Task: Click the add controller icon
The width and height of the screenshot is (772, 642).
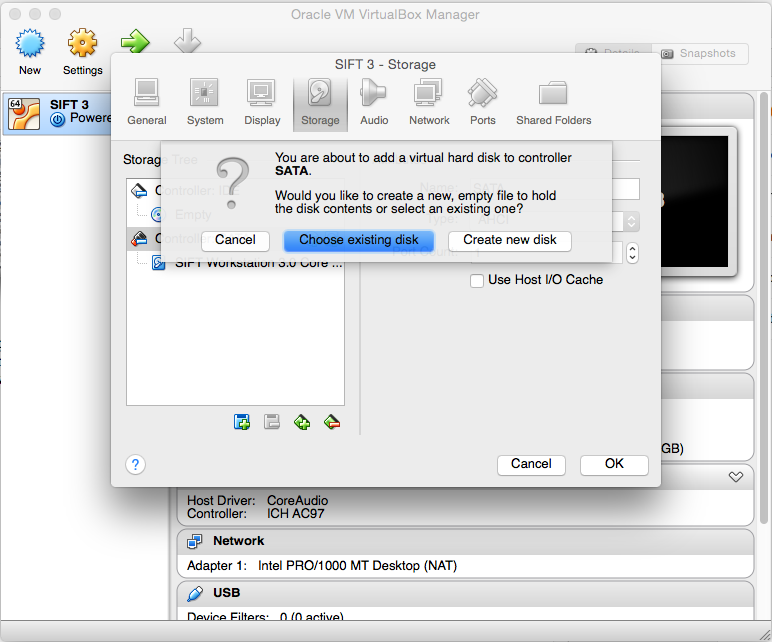Action: (x=302, y=422)
